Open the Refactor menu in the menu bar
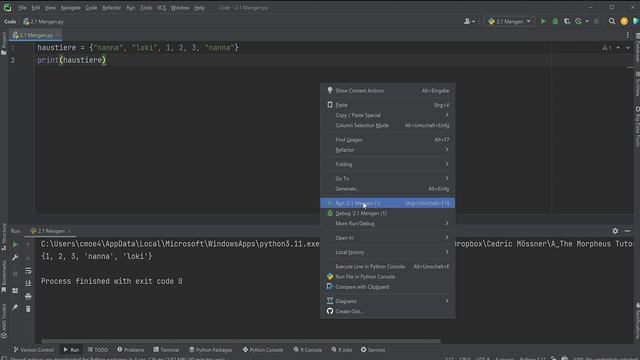Viewport: 640px width, 360px height. 111,8
